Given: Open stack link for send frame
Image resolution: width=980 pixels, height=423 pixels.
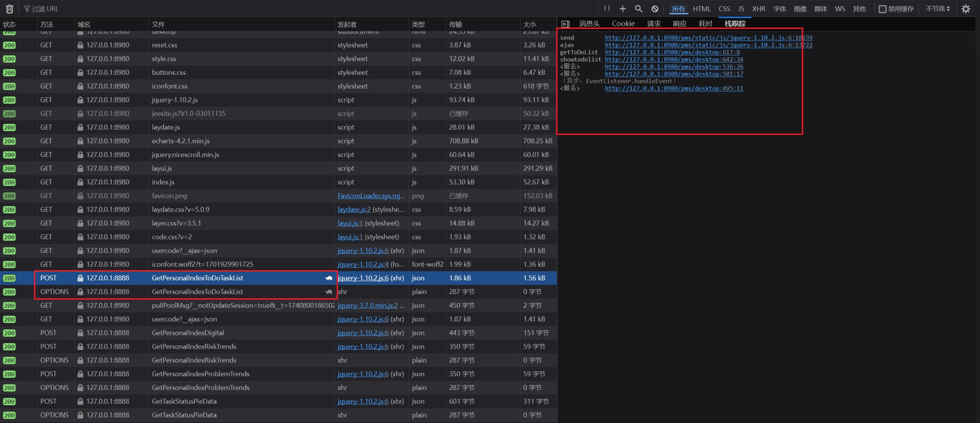Looking at the screenshot, I should point(708,38).
